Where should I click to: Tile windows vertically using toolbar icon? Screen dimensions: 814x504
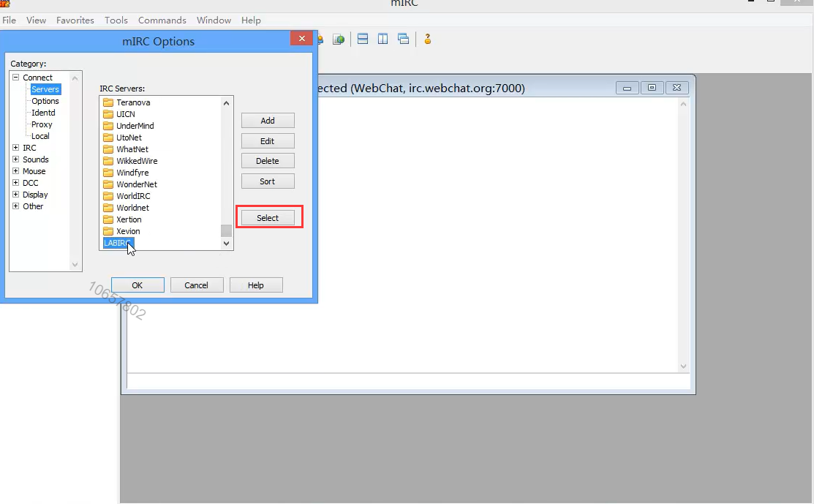(383, 39)
